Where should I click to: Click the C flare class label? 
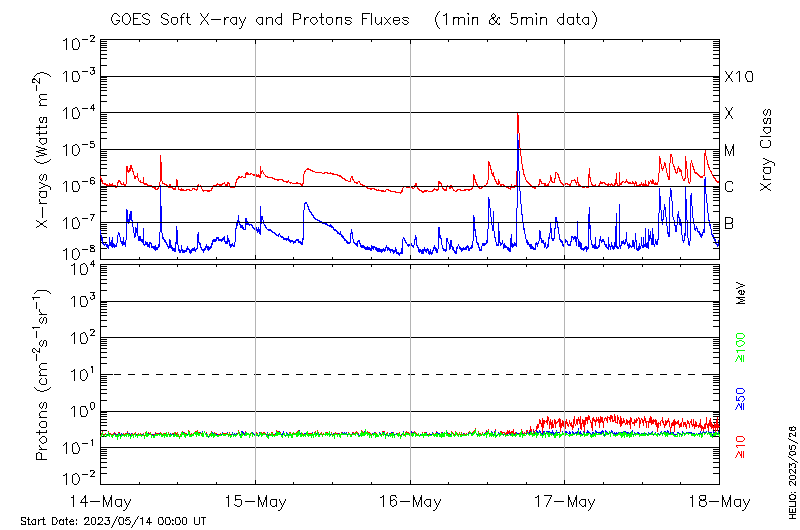730,187
